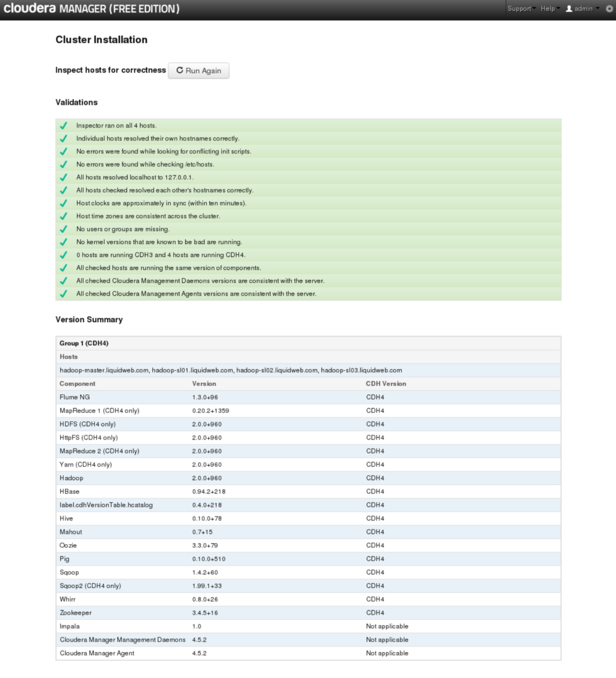Click the checkmark beside "Inspector ran on all 4 hosts"
Viewport: 616px width, 678px height.
63,125
